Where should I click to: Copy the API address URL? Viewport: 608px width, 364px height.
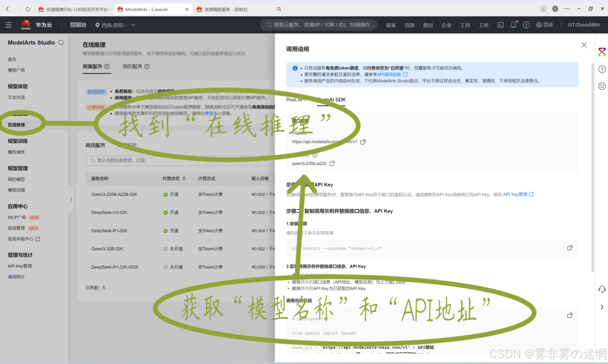pos(363,142)
